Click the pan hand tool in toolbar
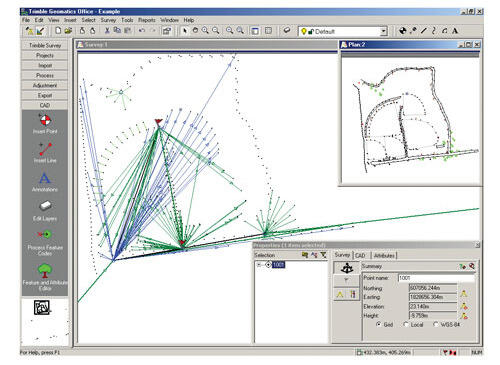500x365 pixels. pyautogui.click(x=195, y=31)
